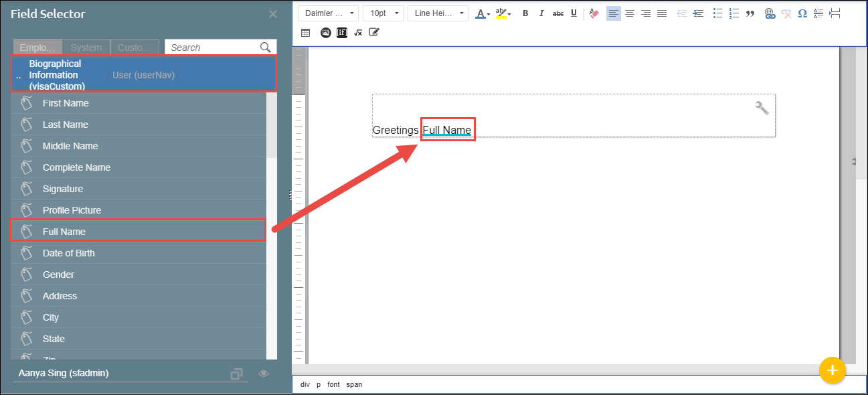Expand the Line Height dropdown
Image resolution: width=868 pixels, height=395 pixels.
point(437,13)
